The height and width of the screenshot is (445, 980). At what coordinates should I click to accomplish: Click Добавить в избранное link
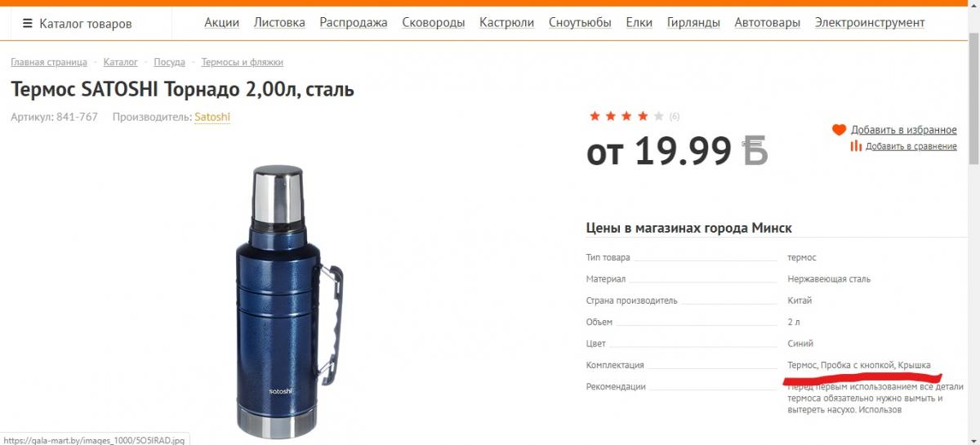[904, 130]
